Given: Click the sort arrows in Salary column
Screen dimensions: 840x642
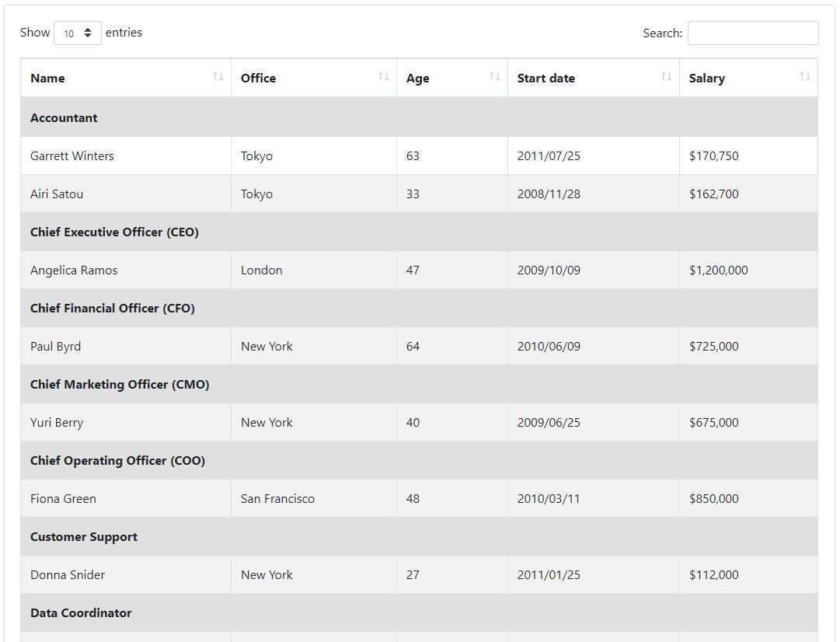Looking at the screenshot, I should click(804, 77).
